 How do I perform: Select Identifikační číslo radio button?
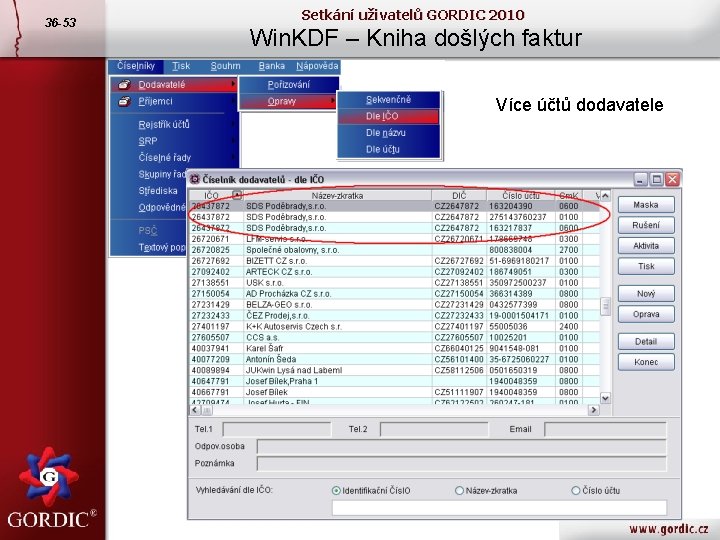336,491
